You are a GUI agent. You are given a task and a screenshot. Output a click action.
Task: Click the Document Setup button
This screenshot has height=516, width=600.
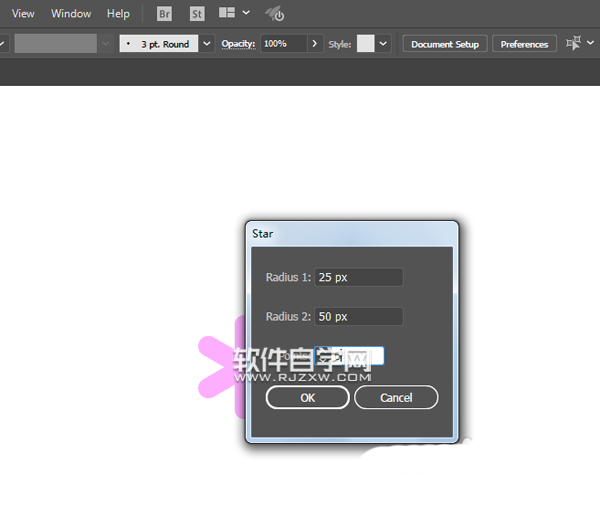pos(445,44)
